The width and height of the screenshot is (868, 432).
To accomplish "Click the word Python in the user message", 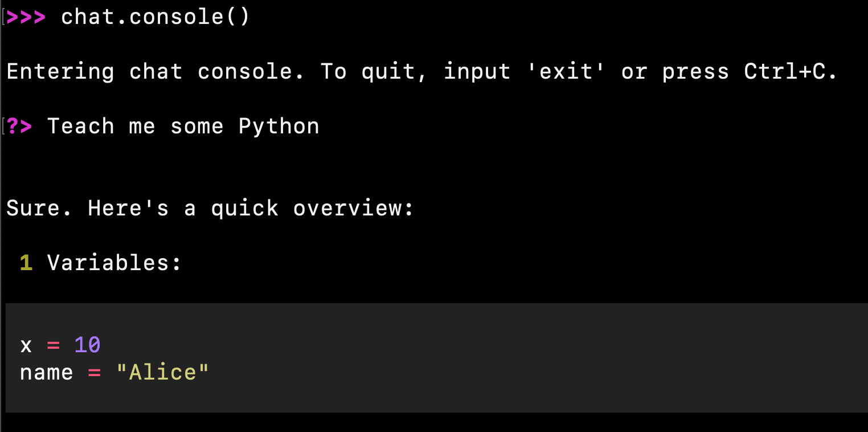I will pyautogui.click(x=279, y=127).
